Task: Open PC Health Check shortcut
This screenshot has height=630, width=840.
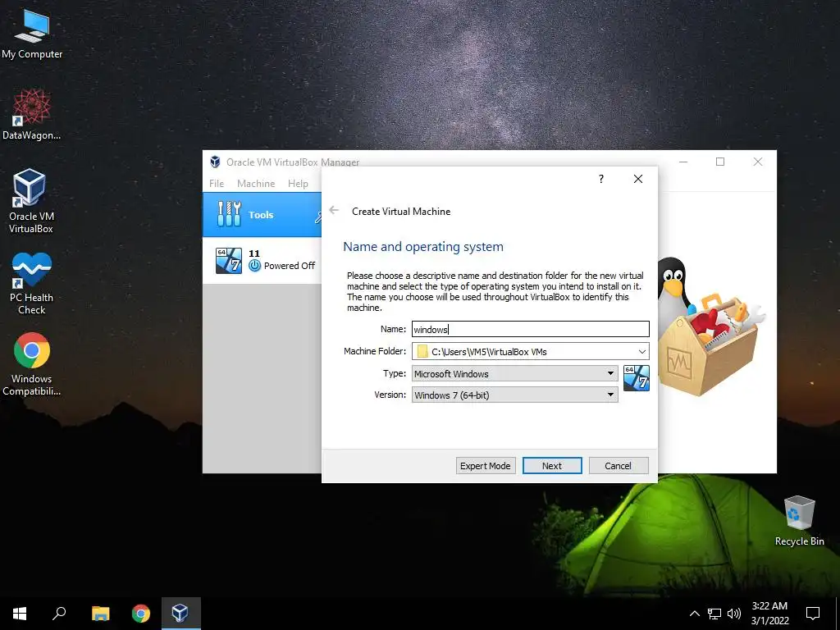Action: pos(32,283)
